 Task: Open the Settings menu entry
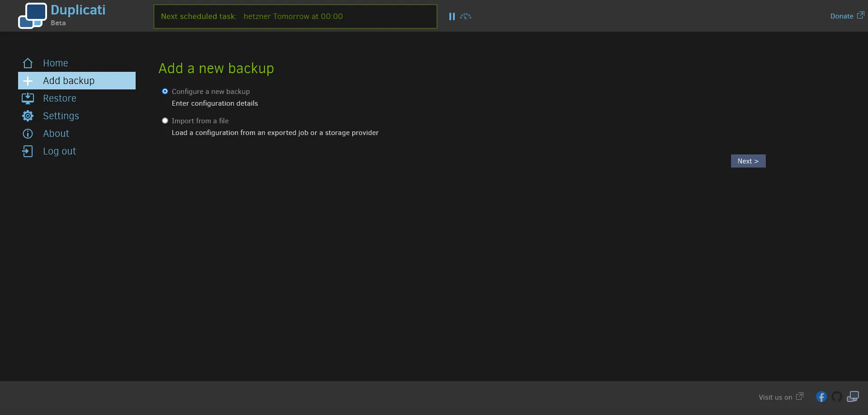coord(61,116)
